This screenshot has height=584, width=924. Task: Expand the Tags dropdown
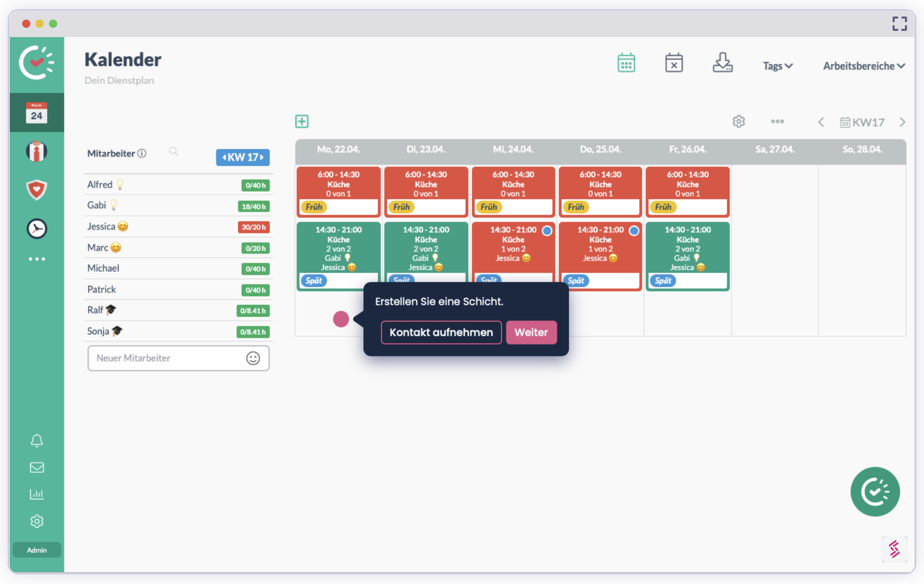777,66
